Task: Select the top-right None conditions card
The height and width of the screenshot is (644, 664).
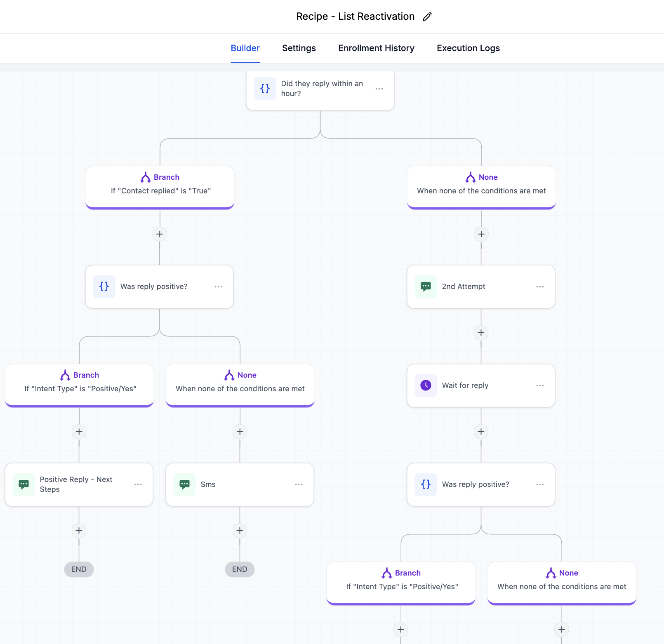Action: (x=481, y=188)
